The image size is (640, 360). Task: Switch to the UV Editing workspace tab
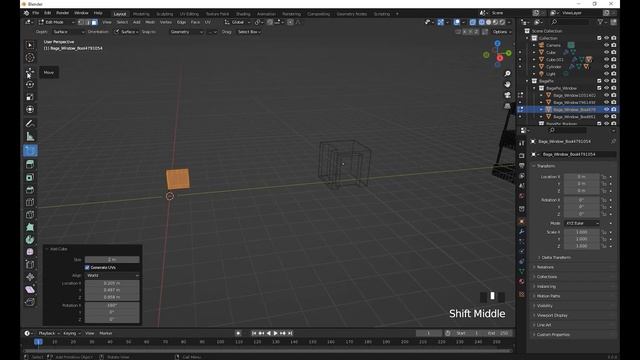click(x=189, y=14)
